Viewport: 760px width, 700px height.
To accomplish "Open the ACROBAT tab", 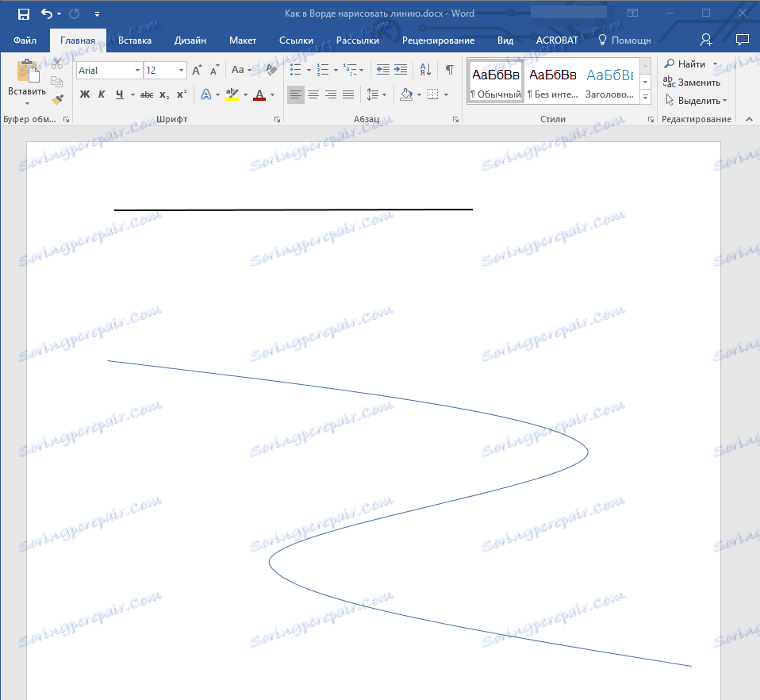I will [x=557, y=40].
